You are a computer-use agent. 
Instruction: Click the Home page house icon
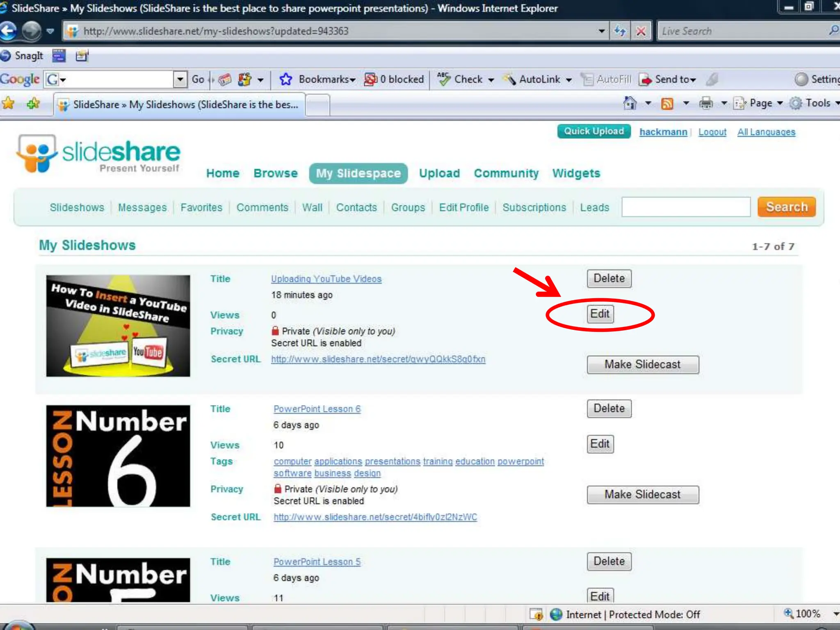[x=630, y=103]
